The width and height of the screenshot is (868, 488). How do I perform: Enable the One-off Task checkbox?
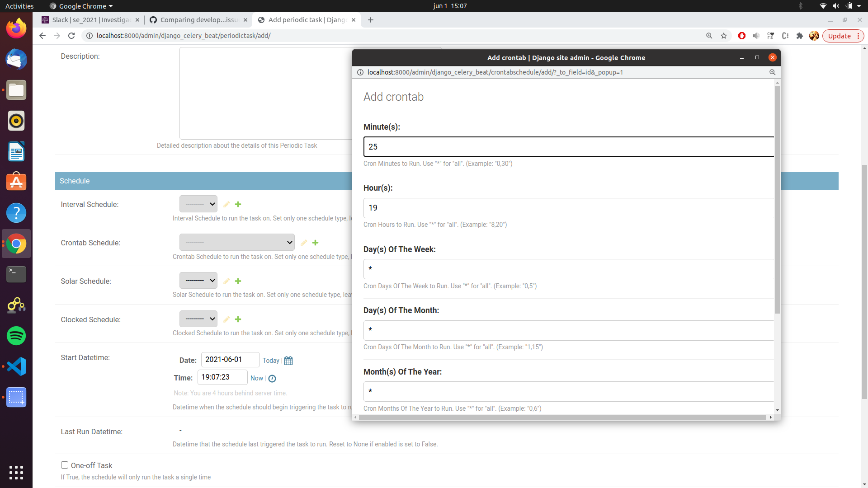65,465
